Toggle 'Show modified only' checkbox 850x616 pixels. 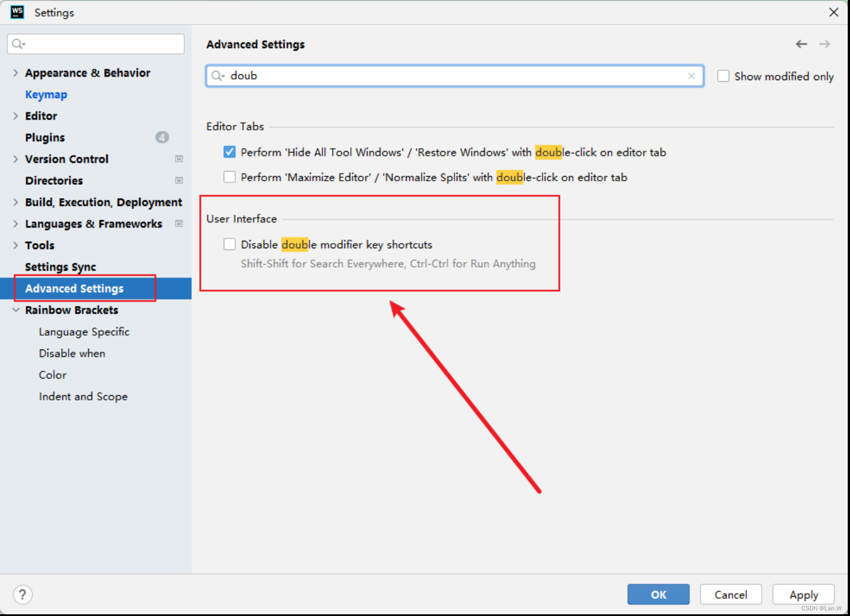click(724, 76)
